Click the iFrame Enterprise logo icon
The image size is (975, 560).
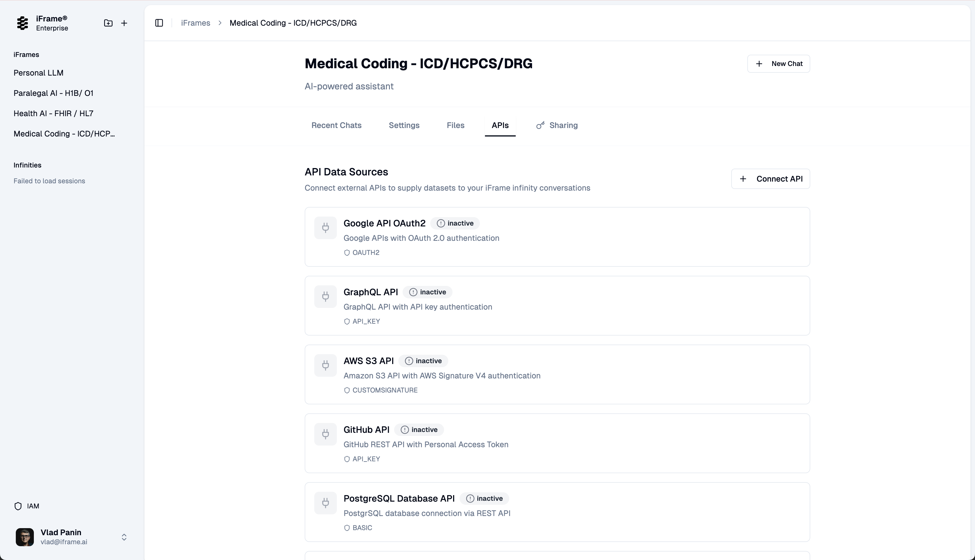click(23, 23)
